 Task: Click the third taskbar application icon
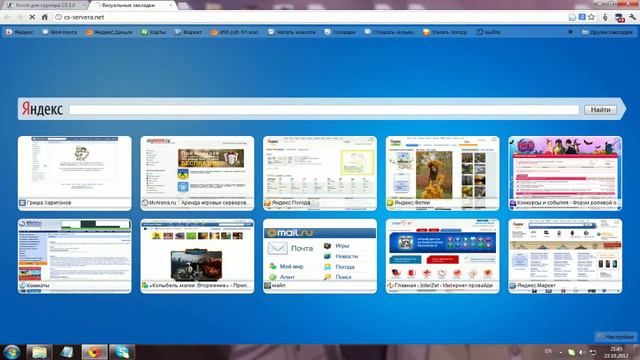(x=67, y=352)
